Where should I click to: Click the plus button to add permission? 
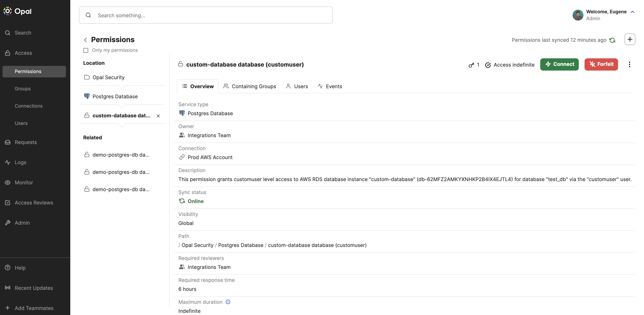coord(630,39)
